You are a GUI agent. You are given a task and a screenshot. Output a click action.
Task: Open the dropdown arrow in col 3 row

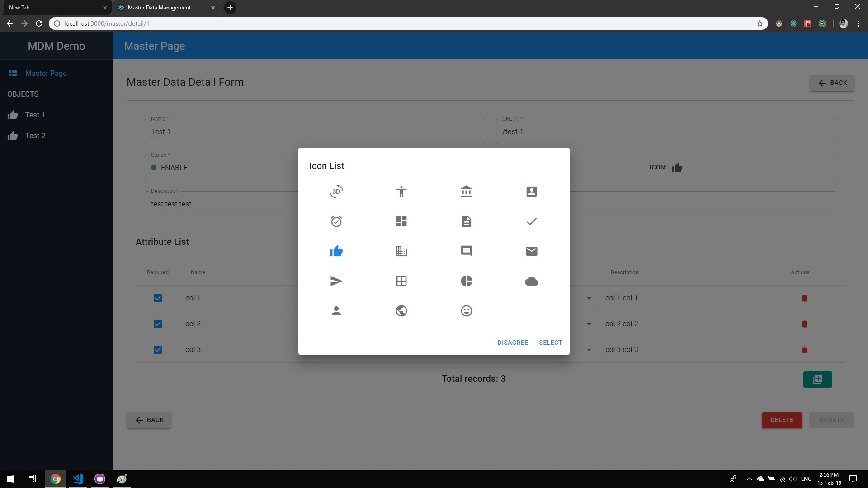coord(589,350)
